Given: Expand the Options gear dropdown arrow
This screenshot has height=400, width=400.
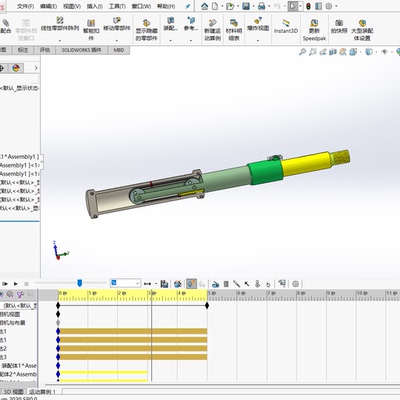Looking at the screenshot, I should coord(336,6).
